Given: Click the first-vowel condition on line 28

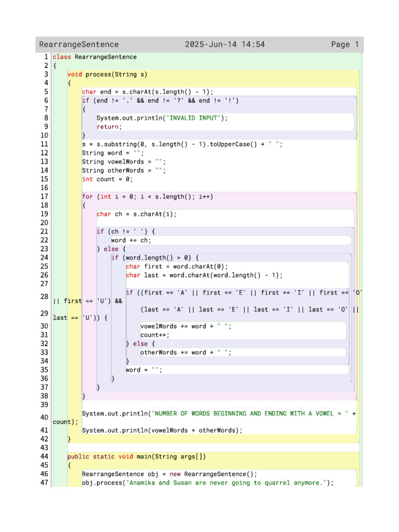Looking at the screenshot, I should 208,297.
